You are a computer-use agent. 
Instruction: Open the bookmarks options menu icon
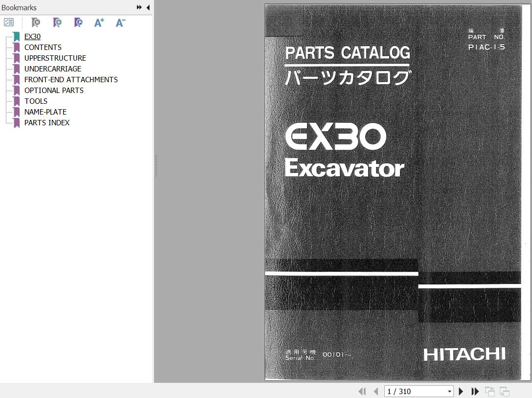point(9,23)
